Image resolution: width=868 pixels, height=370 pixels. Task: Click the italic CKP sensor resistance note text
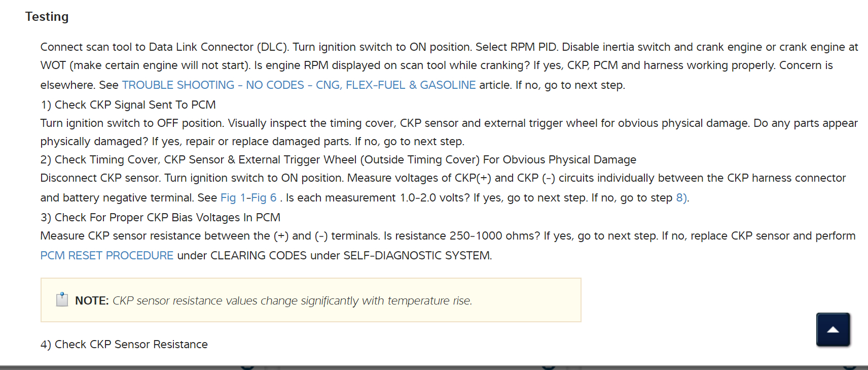(x=292, y=300)
